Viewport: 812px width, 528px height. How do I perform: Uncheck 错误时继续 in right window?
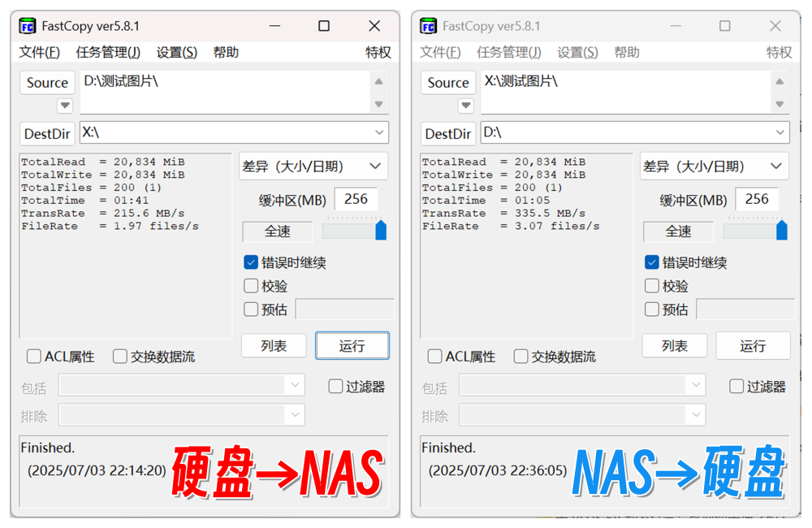tap(651, 262)
